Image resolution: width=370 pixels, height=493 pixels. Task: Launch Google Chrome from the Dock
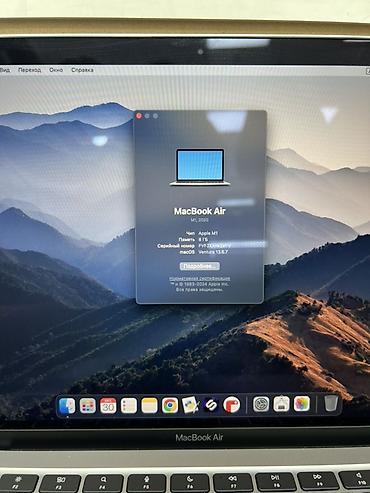click(x=170, y=406)
